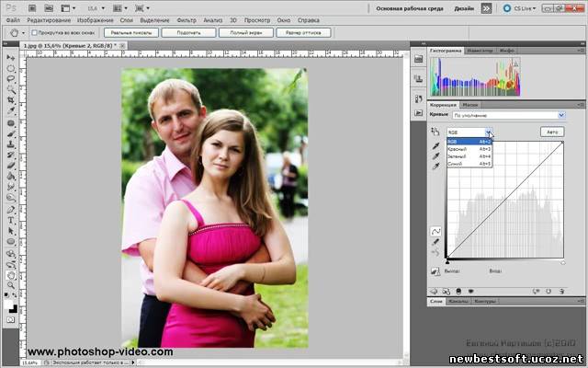The width and height of the screenshot is (588, 368).
Task: Switch to the Маски tab
Action: tap(469, 105)
